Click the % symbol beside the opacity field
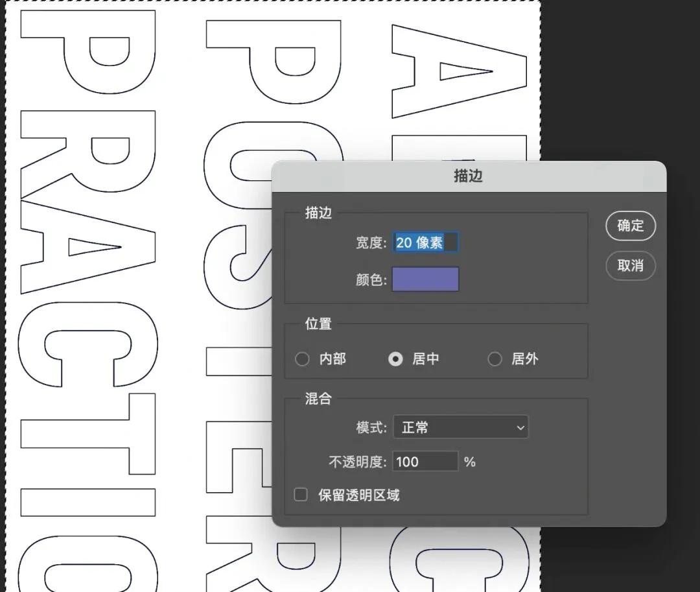This screenshot has height=592, width=700. tap(469, 462)
